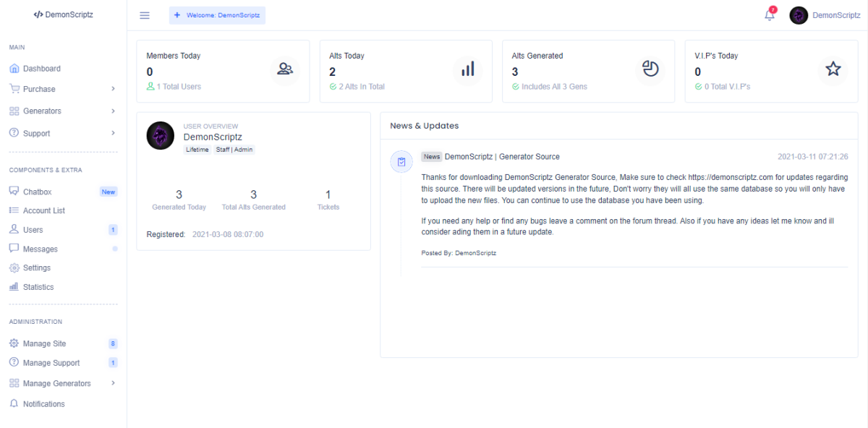The width and height of the screenshot is (868, 428).
Task: Click the Welcome: DemonScriptz button
Action: coord(217,15)
